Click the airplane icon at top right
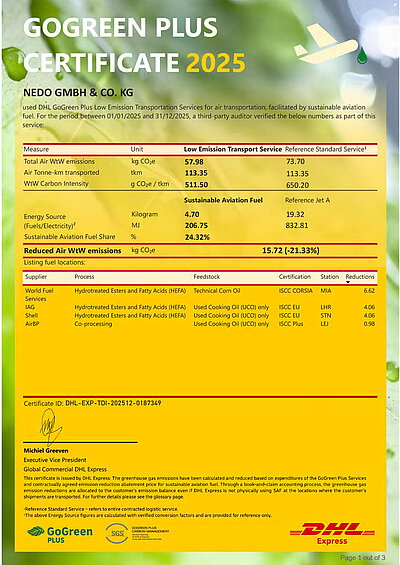This screenshot has width=400, height=565. pyautogui.click(x=326, y=43)
